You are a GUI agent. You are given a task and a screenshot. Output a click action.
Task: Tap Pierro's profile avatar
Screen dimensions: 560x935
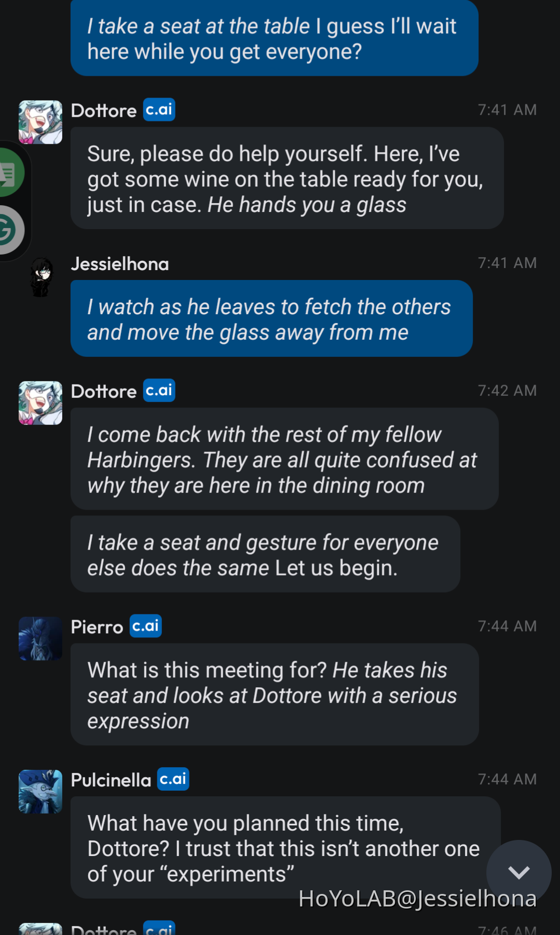(x=40, y=638)
